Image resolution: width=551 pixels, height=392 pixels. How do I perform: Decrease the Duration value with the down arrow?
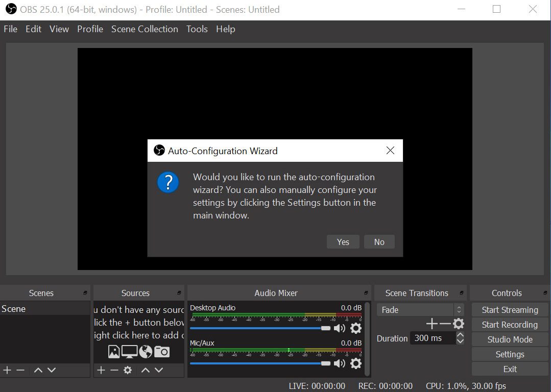[460, 341]
